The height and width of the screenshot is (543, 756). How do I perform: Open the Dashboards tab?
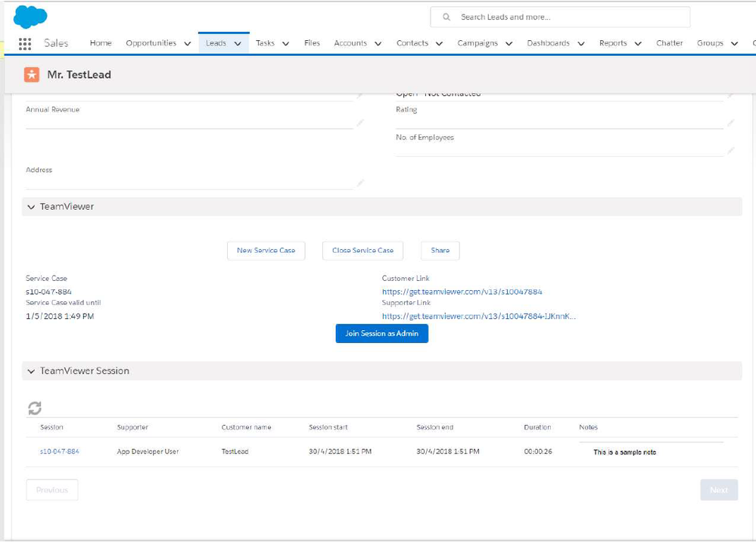(548, 43)
